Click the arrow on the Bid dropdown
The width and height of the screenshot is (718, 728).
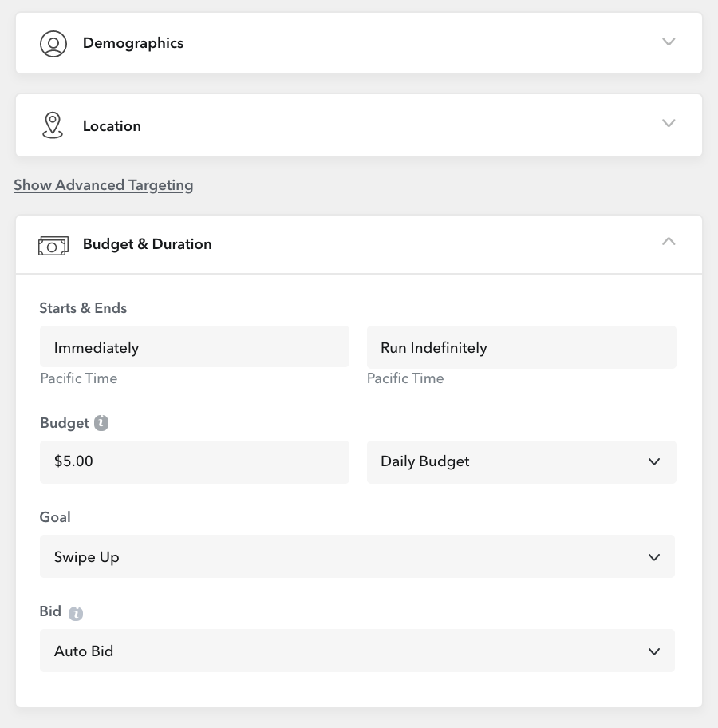(654, 651)
